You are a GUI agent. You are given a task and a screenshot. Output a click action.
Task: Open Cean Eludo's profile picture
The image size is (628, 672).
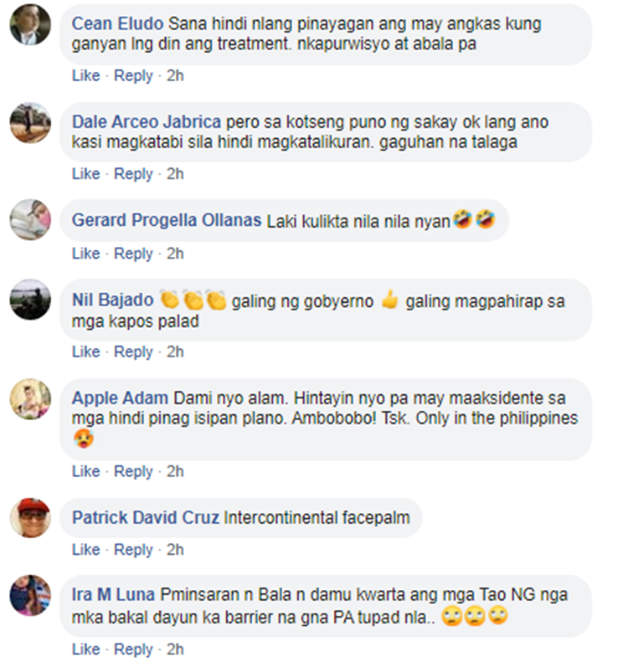coord(30,25)
